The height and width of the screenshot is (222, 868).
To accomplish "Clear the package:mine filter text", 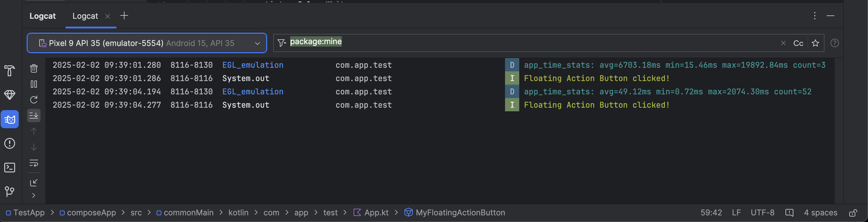I will (783, 43).
